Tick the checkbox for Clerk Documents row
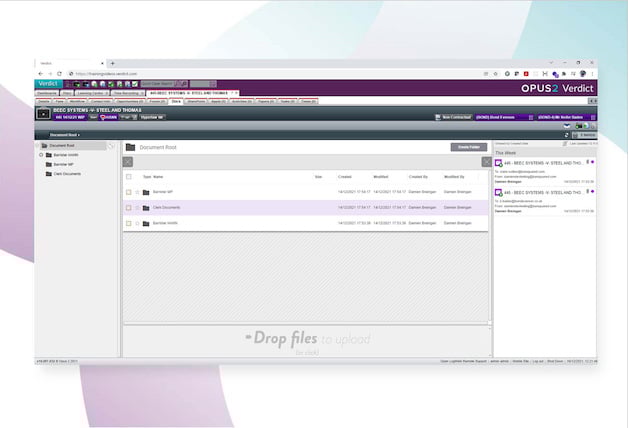The height and width of the screenshot is (428, 628). [128, 207]
